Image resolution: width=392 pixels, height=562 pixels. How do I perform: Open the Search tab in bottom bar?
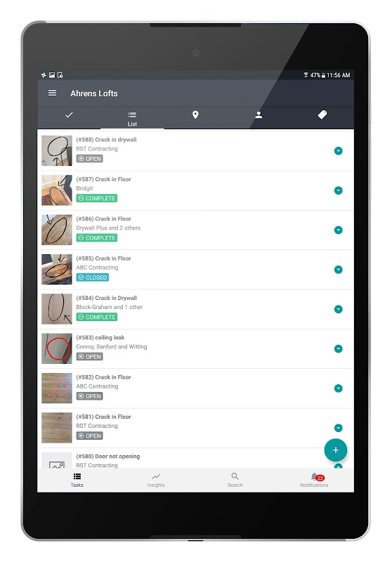[x=235, y=480]
